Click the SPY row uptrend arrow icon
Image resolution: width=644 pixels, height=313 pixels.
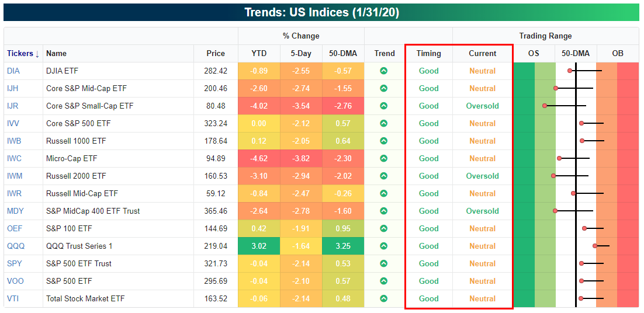[383, 263]
